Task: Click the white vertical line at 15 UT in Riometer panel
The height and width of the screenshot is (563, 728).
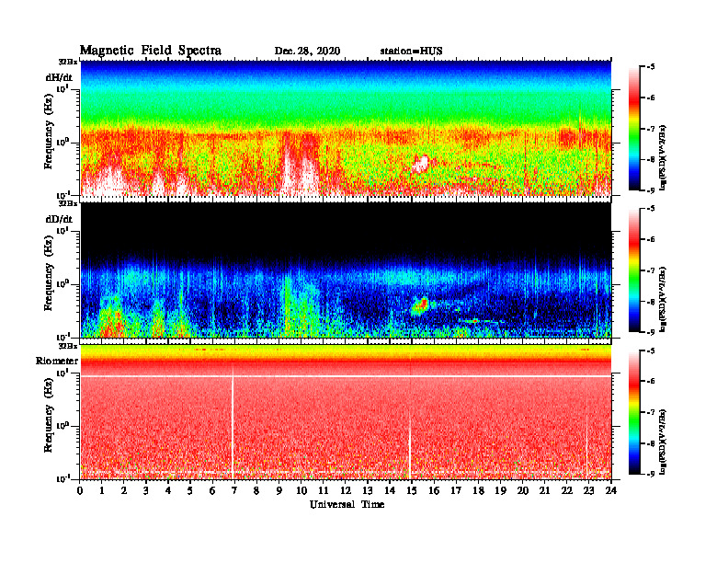Action: coord(410,446)
